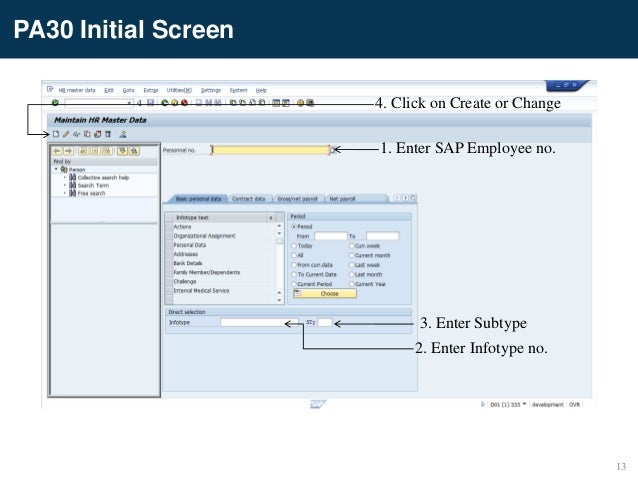This screenshot has width=638, height=479.
Task: Click the Person tree node icon
Action: tap(64, 169)
